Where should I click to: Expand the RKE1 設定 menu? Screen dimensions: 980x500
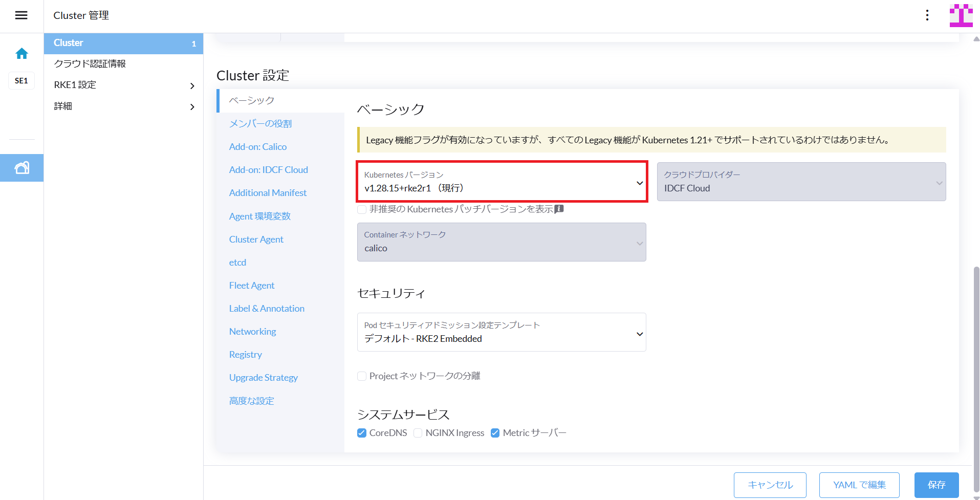click(x=123, y=85)
